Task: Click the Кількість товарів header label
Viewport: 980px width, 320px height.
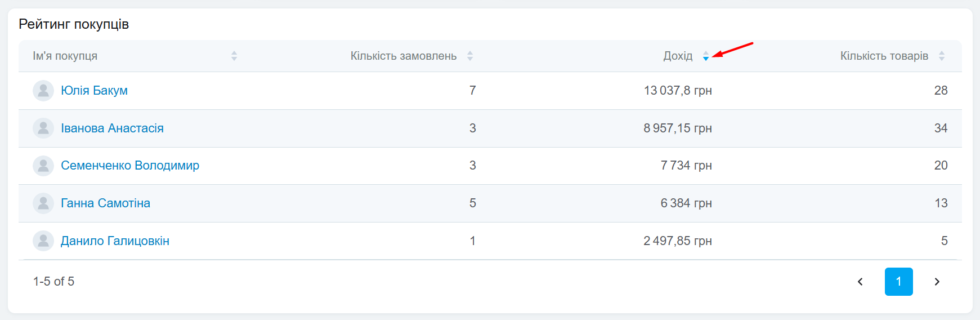Action: tap(884, 56)
